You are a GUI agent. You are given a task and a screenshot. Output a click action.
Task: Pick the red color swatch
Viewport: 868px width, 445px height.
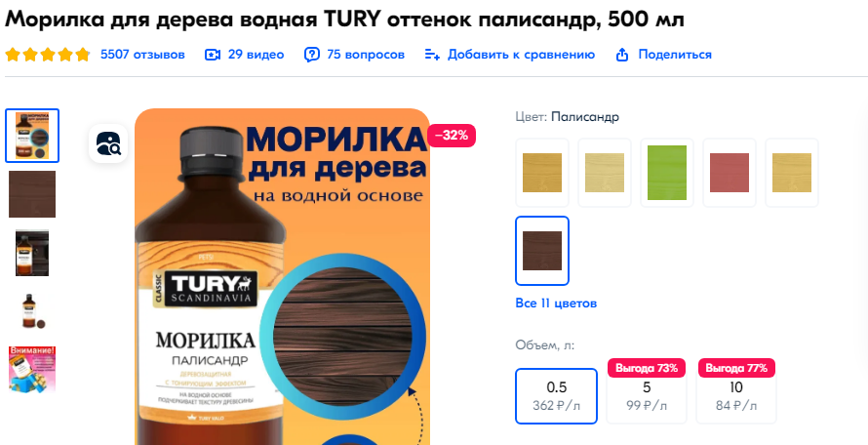pos(730,173)
